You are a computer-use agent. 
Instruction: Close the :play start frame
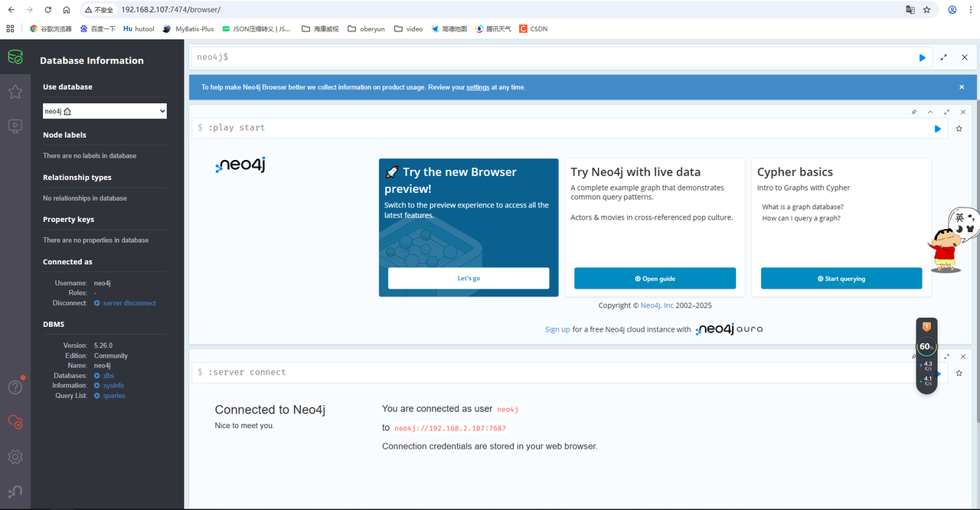click(x=963, y=112)
